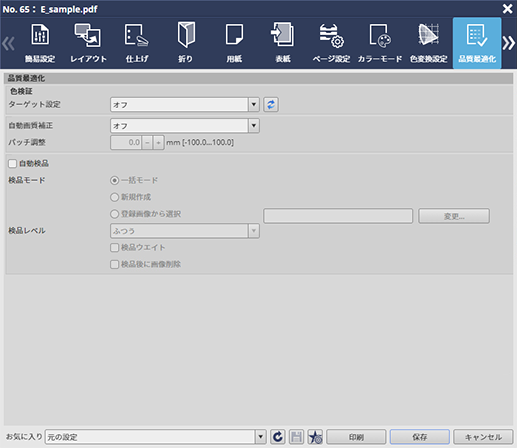
Task: Select the 新規作成 radio button
Action: pos(114,197)
